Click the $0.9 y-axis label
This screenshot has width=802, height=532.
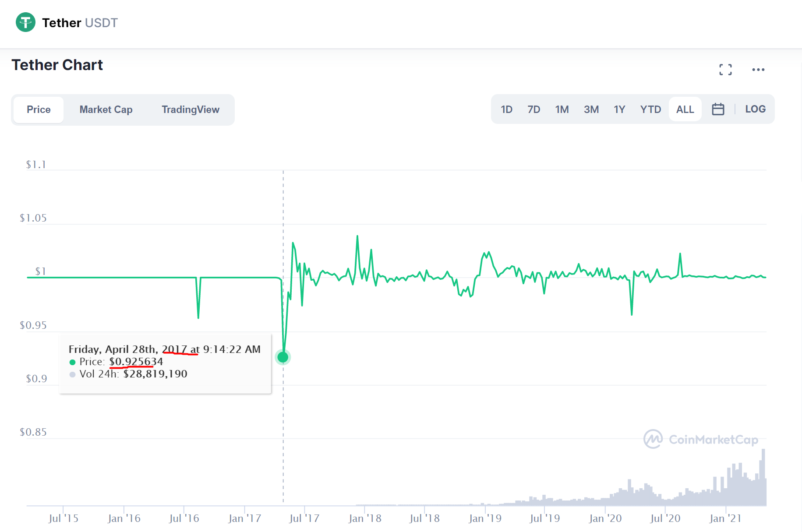(x=36, y=379)
